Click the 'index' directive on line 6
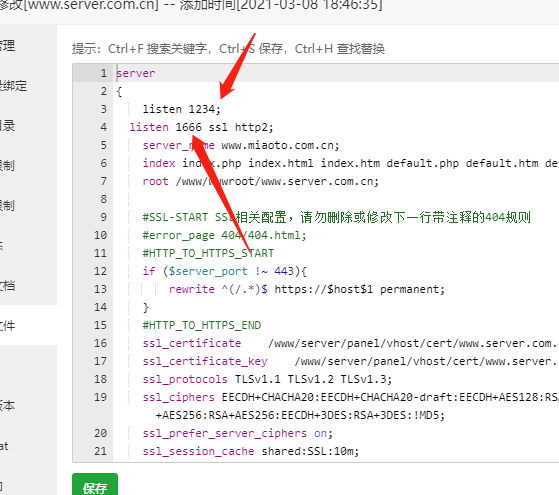 click(x=159, y=163)
